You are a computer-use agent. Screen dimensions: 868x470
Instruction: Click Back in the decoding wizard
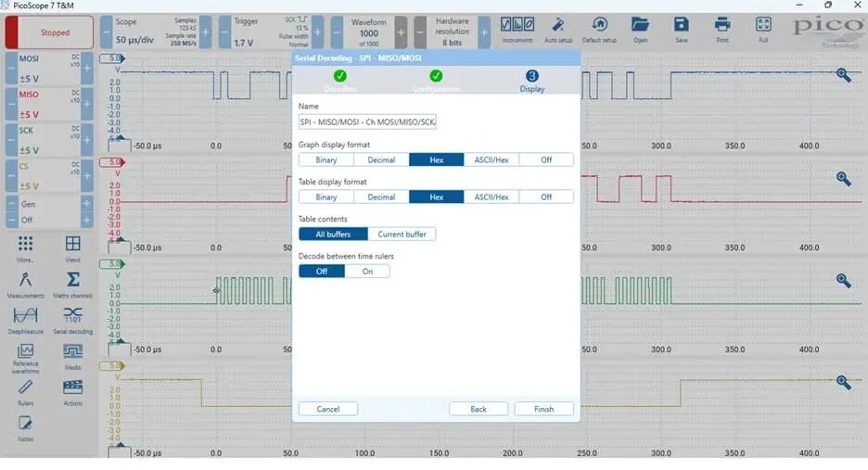click(479, 409)
